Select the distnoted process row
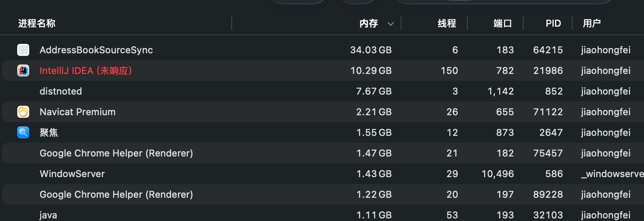Viewport: 644px width, 221px height. 61,91
